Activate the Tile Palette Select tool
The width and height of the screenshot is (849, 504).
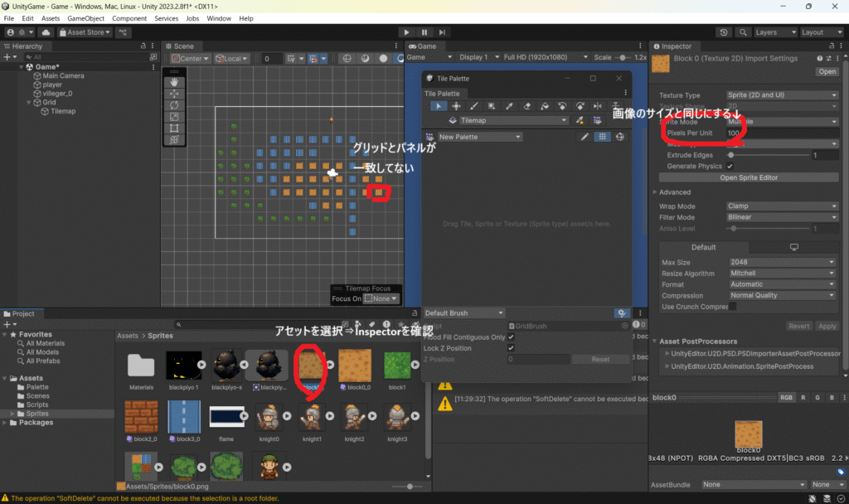439,106
